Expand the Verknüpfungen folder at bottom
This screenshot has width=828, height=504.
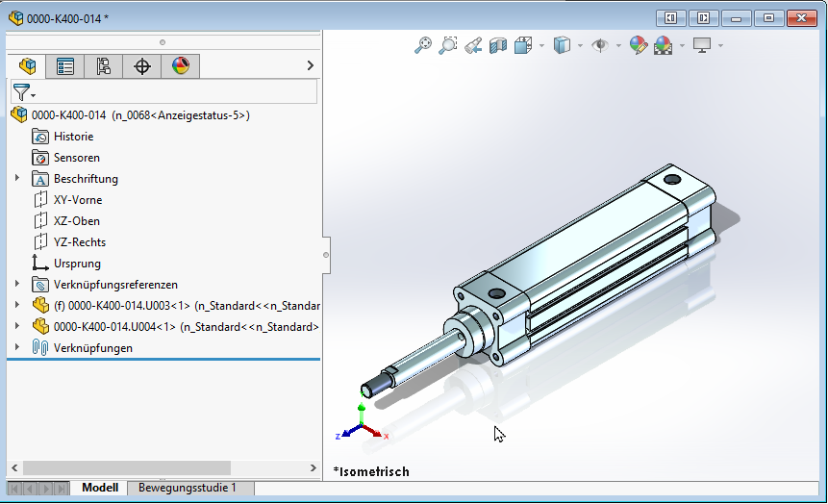point(16,347)
